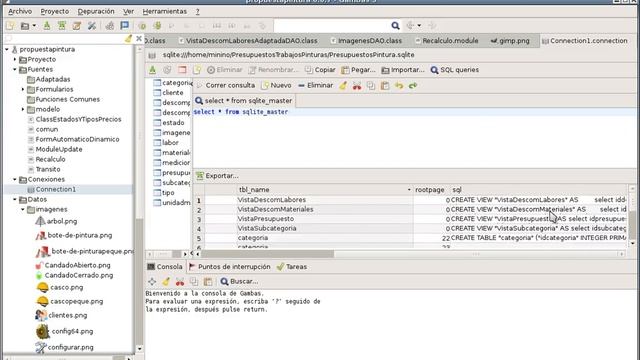This screenshot has width=640, height=360.
Task: Open the Puntos de interrupción tab
Action: pos(230,267)
